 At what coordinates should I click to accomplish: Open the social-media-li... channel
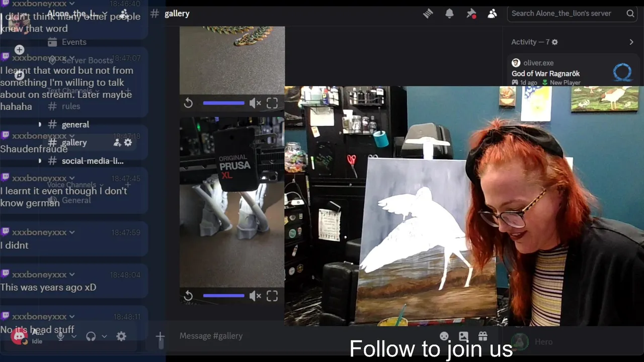click(93, 161)
